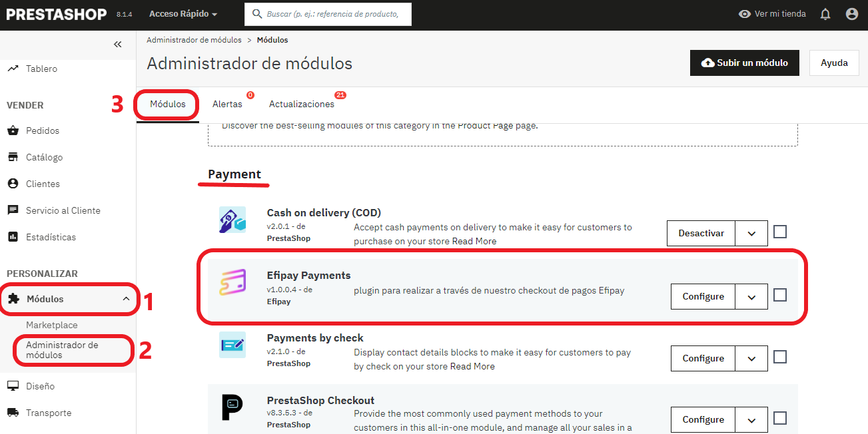Open the Acceso Rápido dropdown menu

pyautogui.click(x=183, y=14)
